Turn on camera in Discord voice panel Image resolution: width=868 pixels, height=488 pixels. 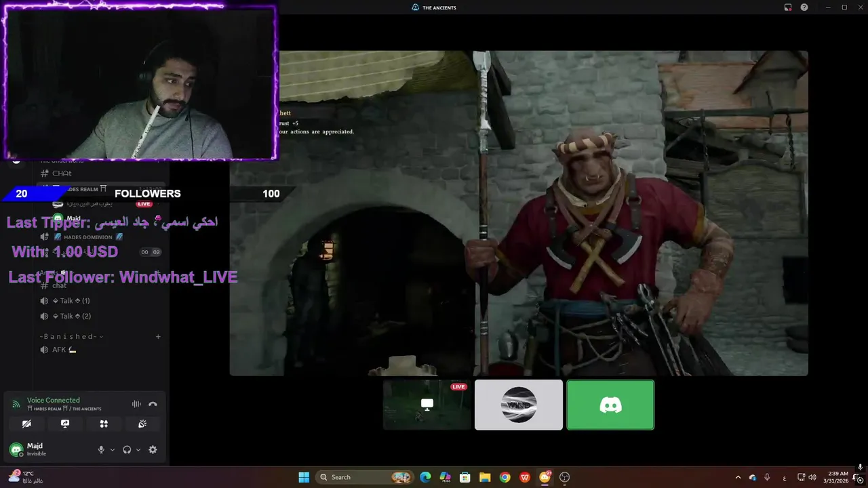click(26, 424)
